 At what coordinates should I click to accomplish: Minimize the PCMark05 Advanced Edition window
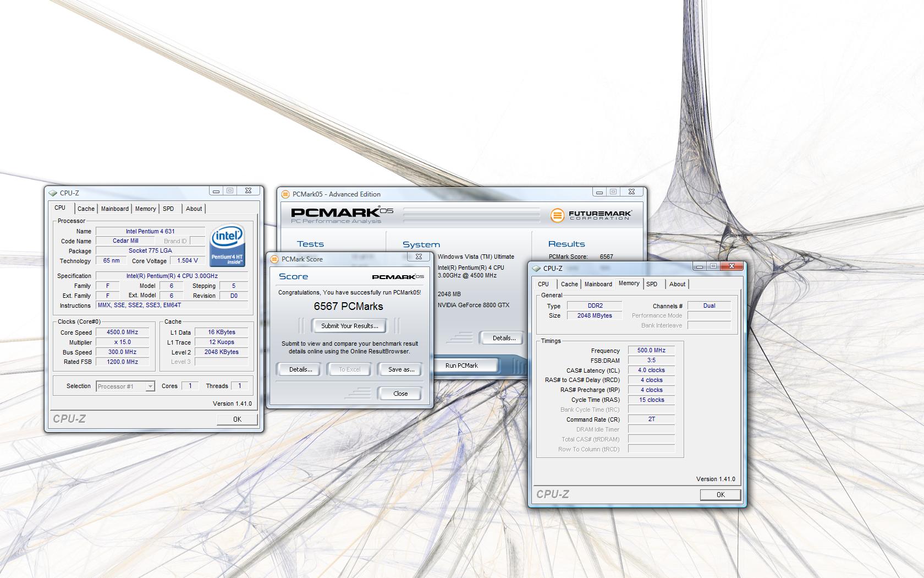pyautogui.click(x=599, y=192)
